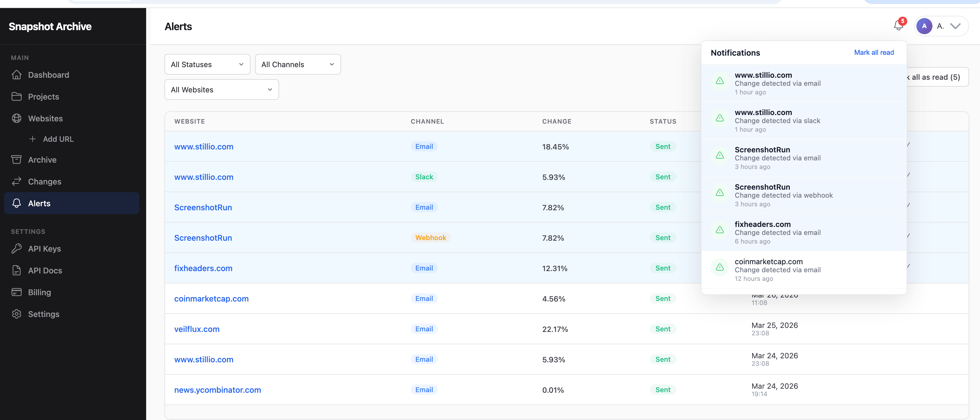Open the ScreenshotRun link in the Webhook row
The width and height of the screenshot is (980, 420).
pyautogui.click(x=203, y=238)
